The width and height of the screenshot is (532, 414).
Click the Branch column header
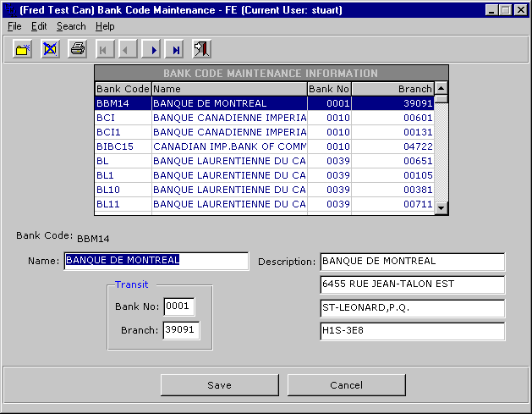click(393, 89)
